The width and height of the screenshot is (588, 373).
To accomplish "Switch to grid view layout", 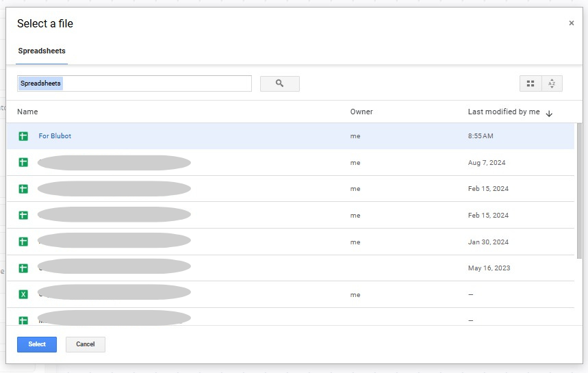I will [x=531, y=83].
